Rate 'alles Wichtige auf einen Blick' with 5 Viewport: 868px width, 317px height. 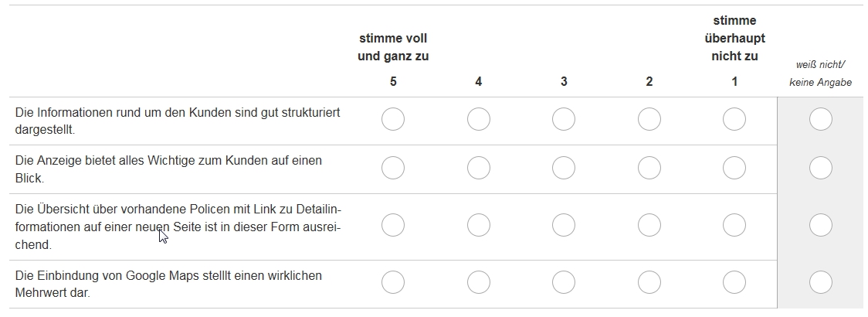[x=393, y=169]
